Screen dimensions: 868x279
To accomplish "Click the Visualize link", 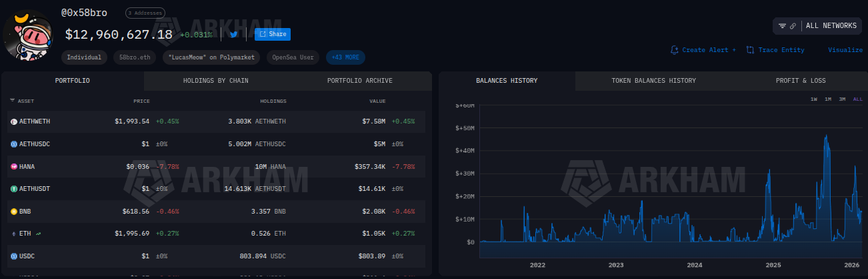I will 845,50.
